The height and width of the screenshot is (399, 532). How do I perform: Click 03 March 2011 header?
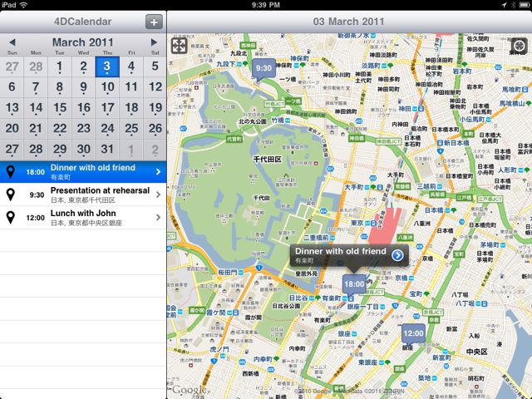(x=348, y=22)
